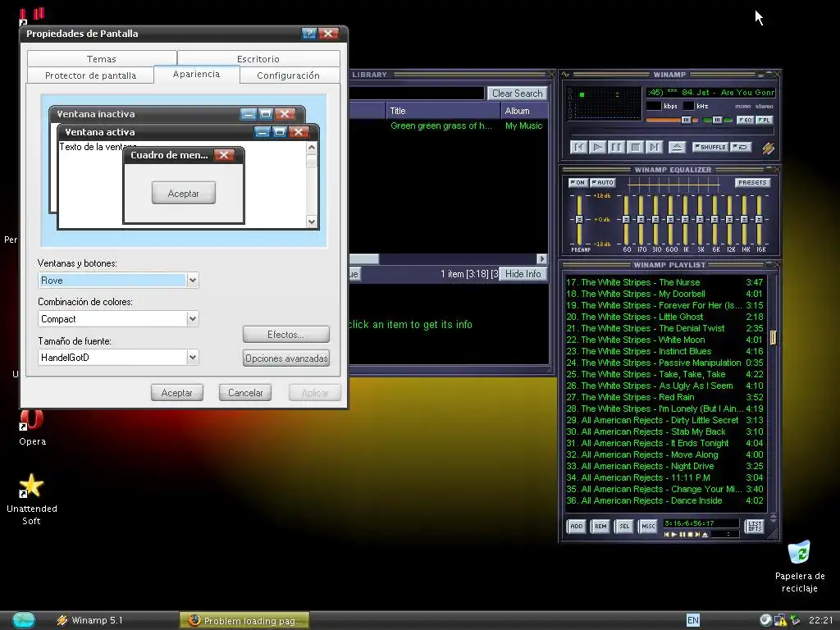Select track 20 Little Ghost

pos(664,317)
